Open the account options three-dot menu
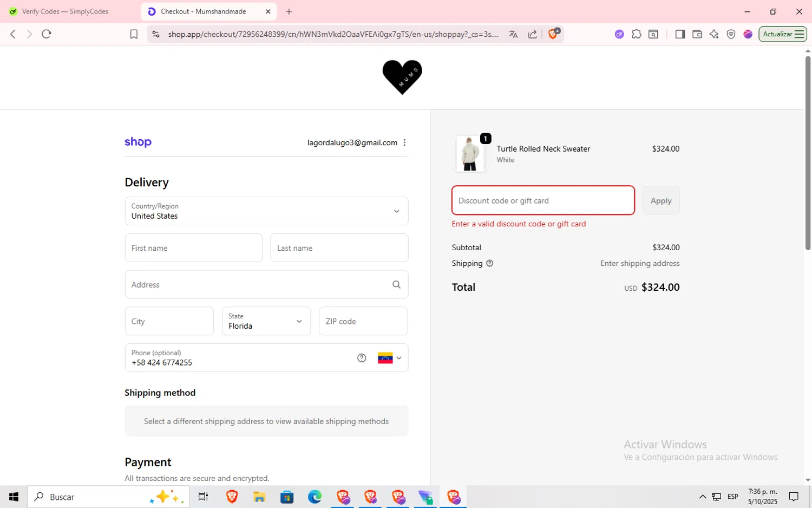The height and width of the screenshot is (508, 812). pos(404,142)
